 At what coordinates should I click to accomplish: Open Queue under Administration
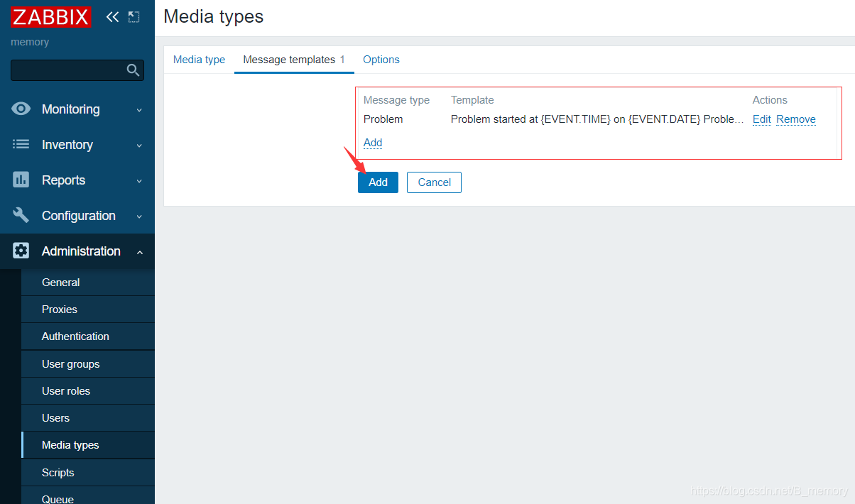point(88,496)
